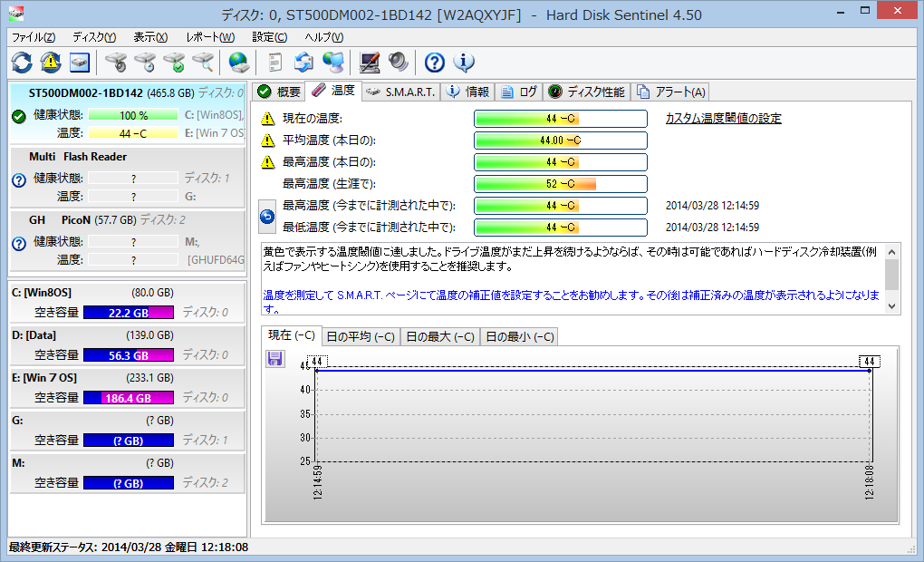Click the disk with green checkmark icon
This screenshot has height=562, width=924.
click(x=174, y=62)
